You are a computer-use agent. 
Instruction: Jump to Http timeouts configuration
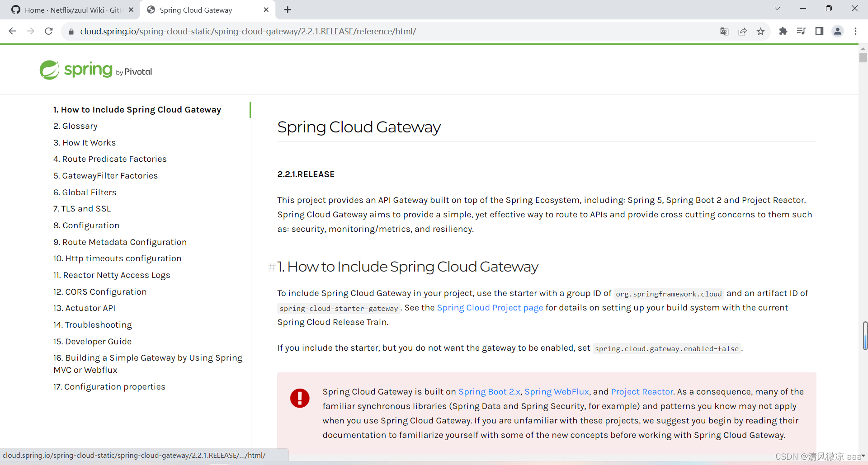point(117,258)
